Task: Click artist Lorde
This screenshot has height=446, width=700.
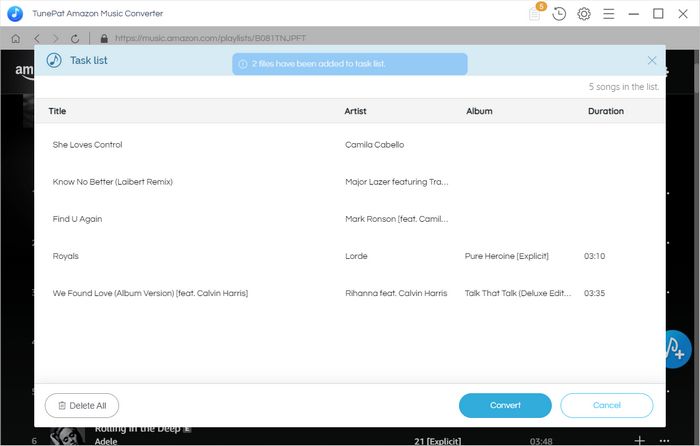Action: (356, 256)
